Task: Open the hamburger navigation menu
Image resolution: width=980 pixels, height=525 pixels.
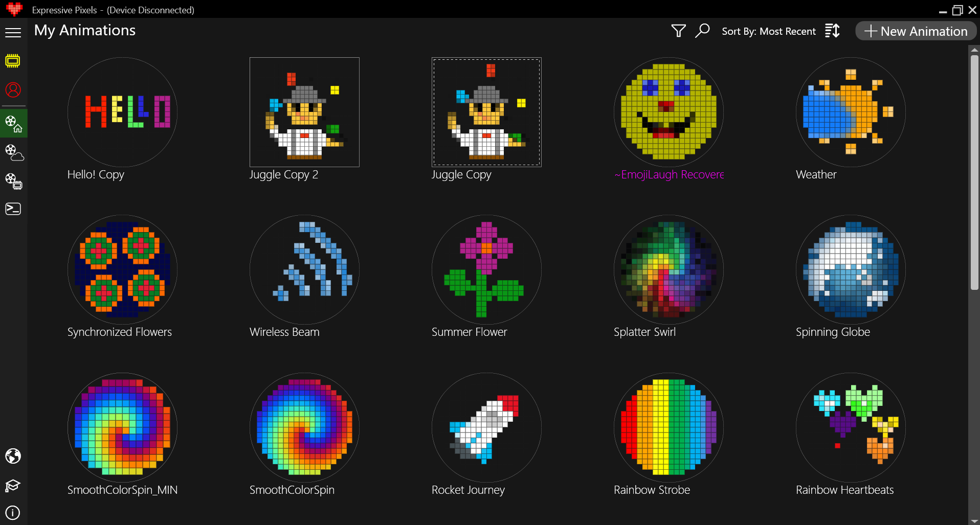Action: coord(13,32)
